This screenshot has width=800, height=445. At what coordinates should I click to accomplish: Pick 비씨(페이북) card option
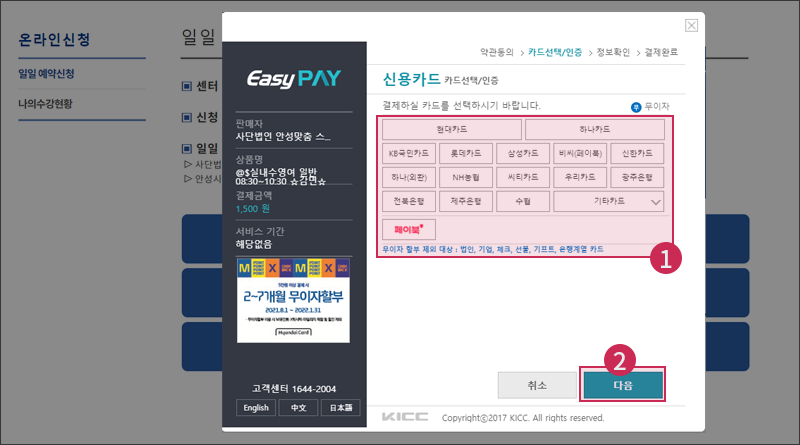pyautogui.click(x=580, y=153)
